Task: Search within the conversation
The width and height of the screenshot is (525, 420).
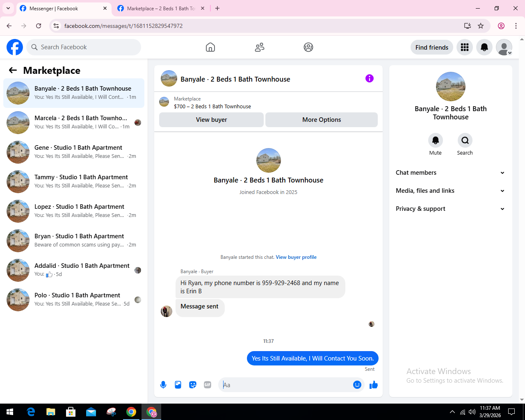Action: [x=465, y=140]
